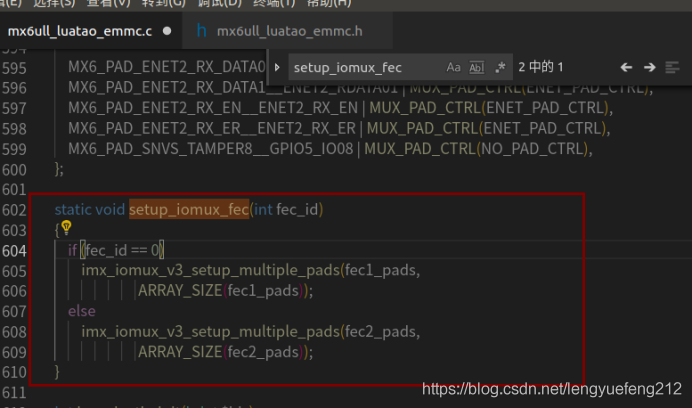Click the if condition fec_id == 0
692x408 pixels.
(x=122, y=251)
